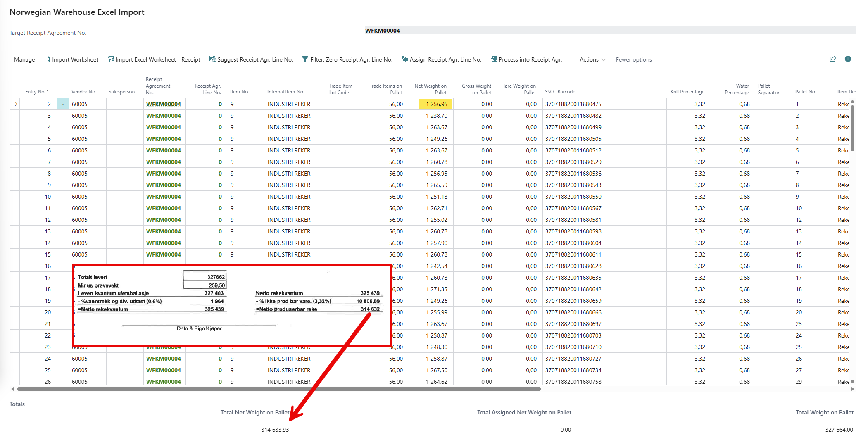Click Fewer options in action bar
Image resolution: width=868 pixels, height=447 pixels.
click(633, 59)
